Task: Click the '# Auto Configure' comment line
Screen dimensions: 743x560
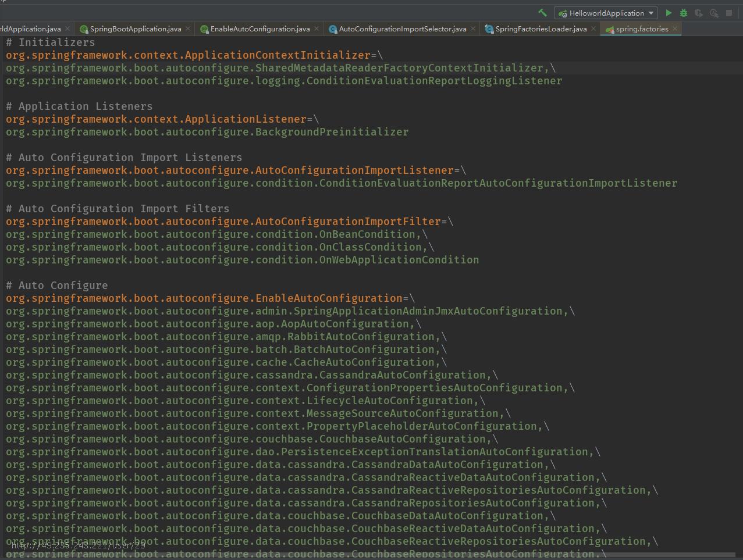Action: [x=57, y=286]
